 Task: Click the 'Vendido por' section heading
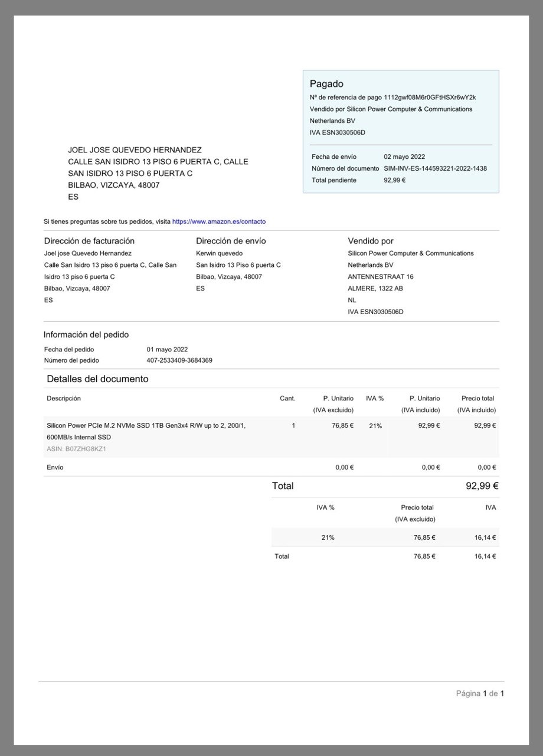click(371, 241)
